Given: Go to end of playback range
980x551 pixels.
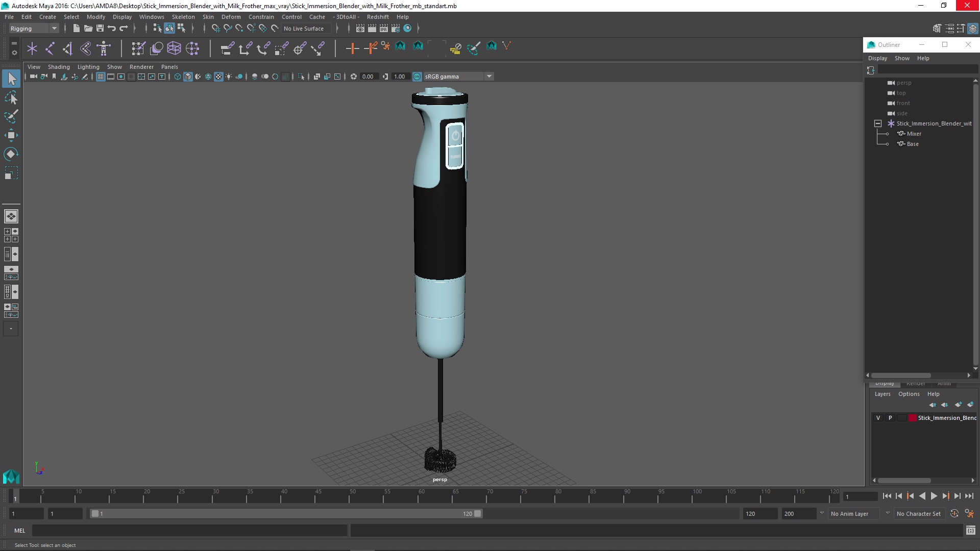Looking at the screenshot, I should coord(969,496).
